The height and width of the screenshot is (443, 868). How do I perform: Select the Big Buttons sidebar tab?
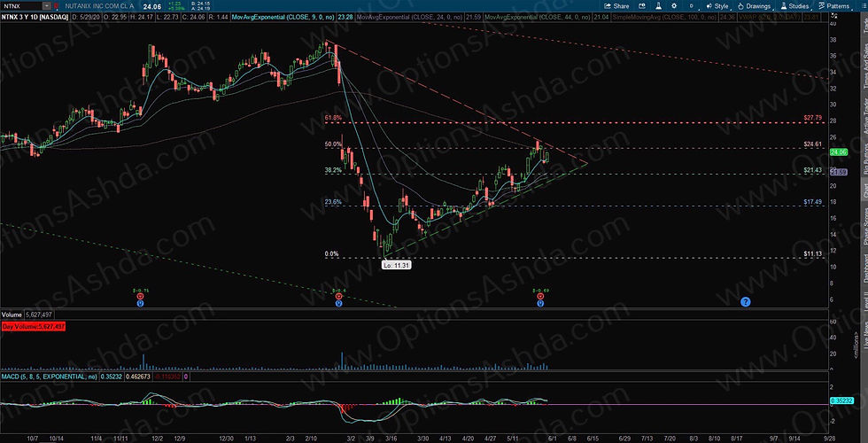tap(864, 159)
